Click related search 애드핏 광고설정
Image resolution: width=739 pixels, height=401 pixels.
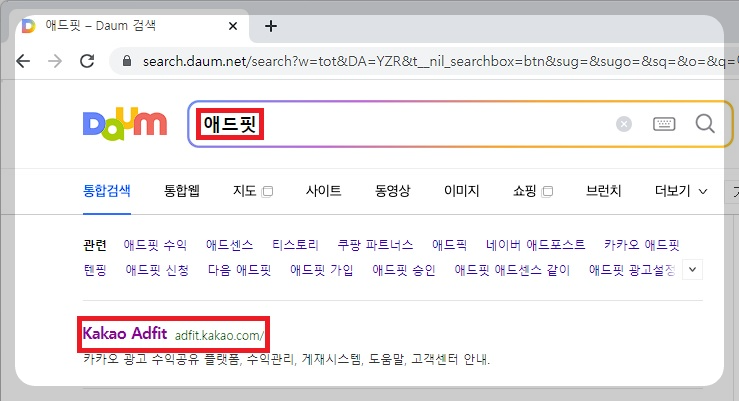[x=632, y=270]
